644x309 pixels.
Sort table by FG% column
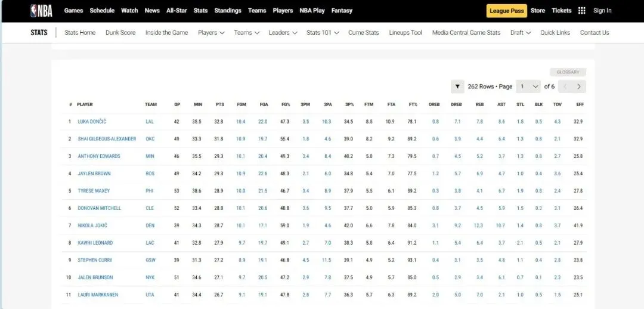(286, 105)
